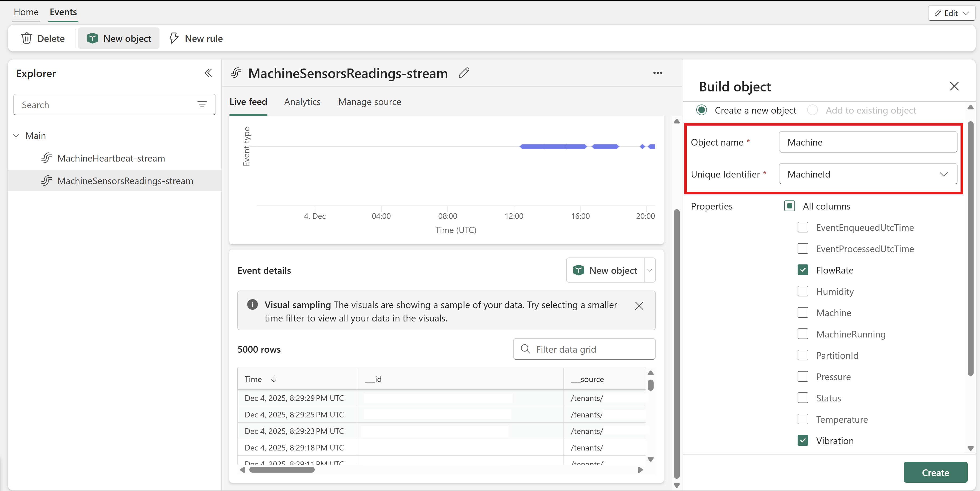Click New object in Event details

[605, 270]
